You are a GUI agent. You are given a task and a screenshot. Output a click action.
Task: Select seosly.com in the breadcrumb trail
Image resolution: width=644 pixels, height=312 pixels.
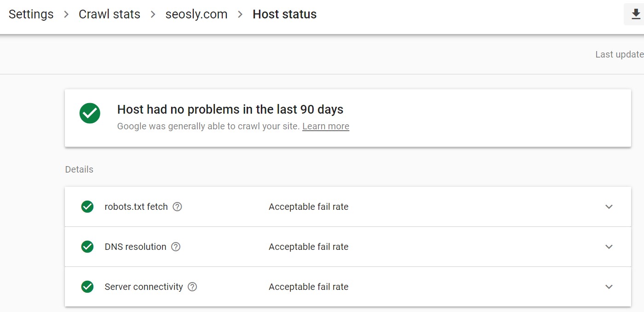click(x=196, y=14)
